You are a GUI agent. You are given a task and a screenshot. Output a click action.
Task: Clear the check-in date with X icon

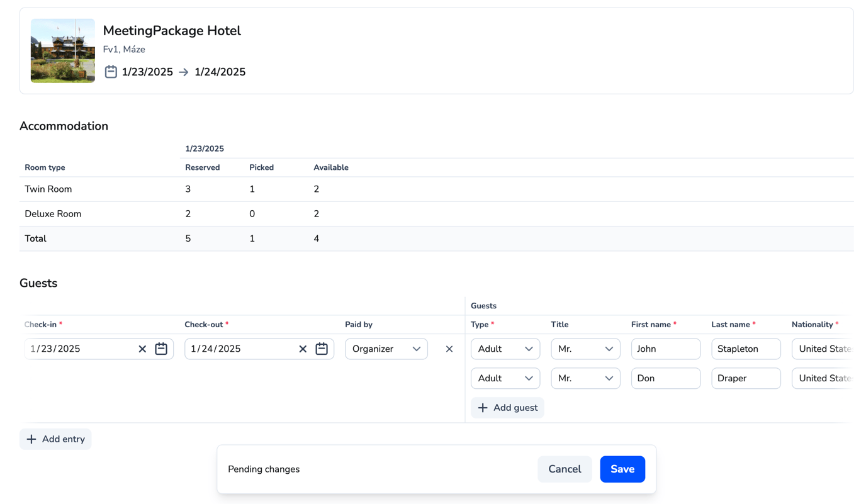pos(142,349)
